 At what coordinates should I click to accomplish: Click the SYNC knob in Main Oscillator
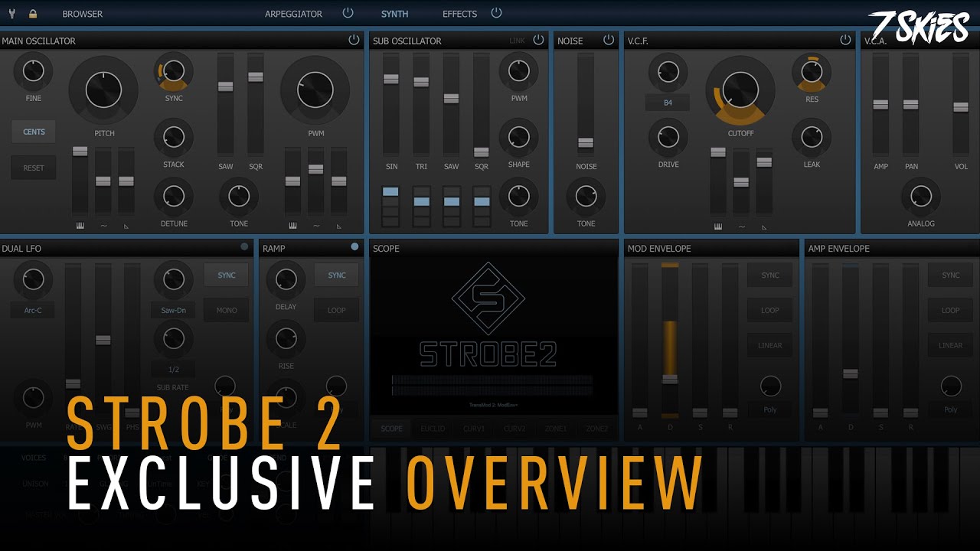point(174,72)
